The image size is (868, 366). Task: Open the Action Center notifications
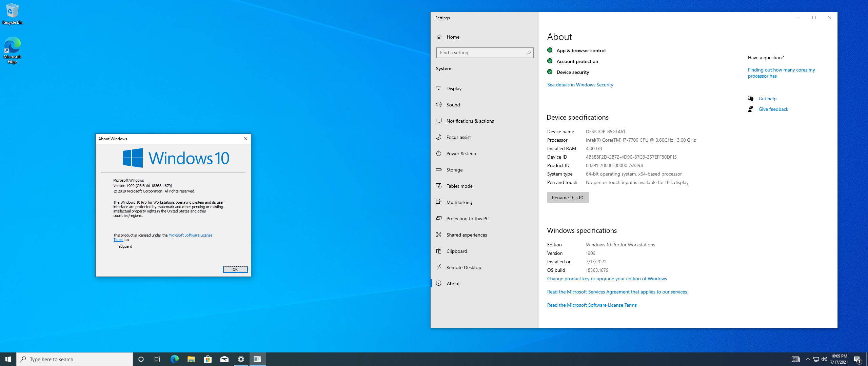(x=857, y=359)
